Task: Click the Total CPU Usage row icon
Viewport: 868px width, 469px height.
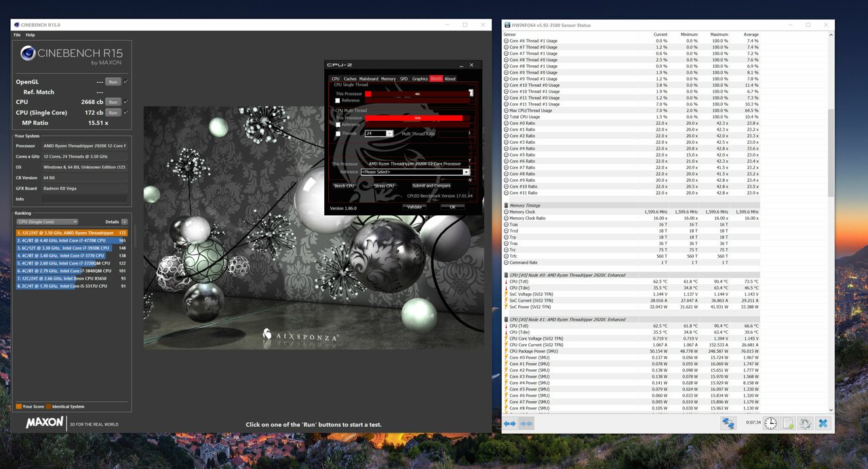Action: (x=506, y=117)
